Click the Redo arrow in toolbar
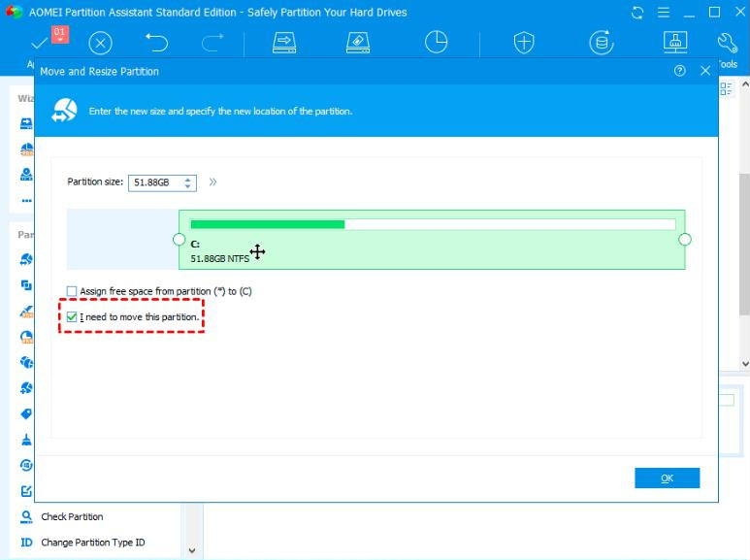Viewport: 750px width, 560px height. 213,42
